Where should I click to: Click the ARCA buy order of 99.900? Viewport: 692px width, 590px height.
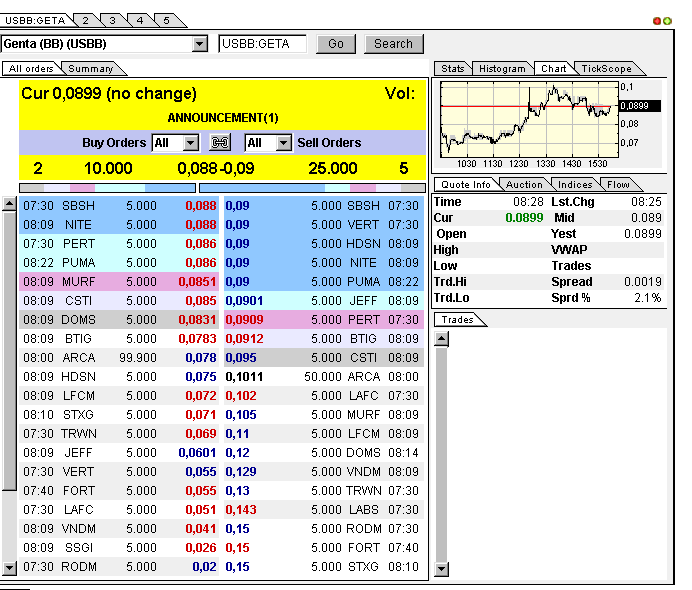coord(119,357)
